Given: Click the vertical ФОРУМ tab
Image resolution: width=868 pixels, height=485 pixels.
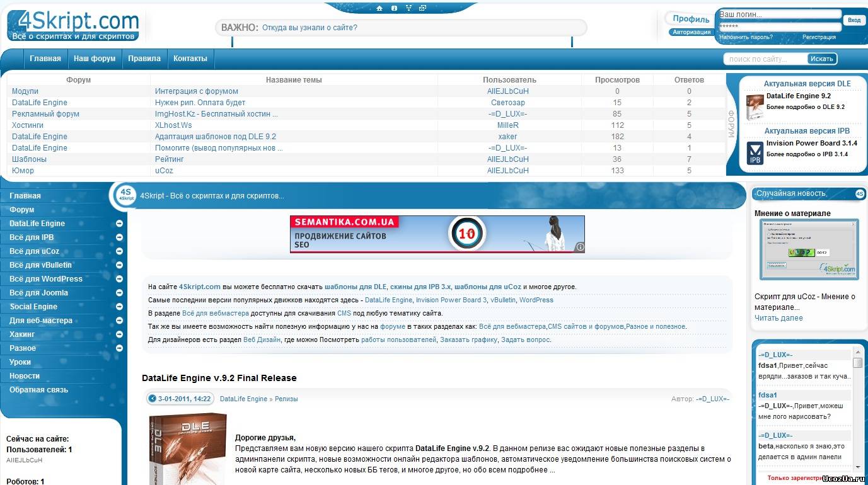Looking at the screenshot, I should (731, 124).
